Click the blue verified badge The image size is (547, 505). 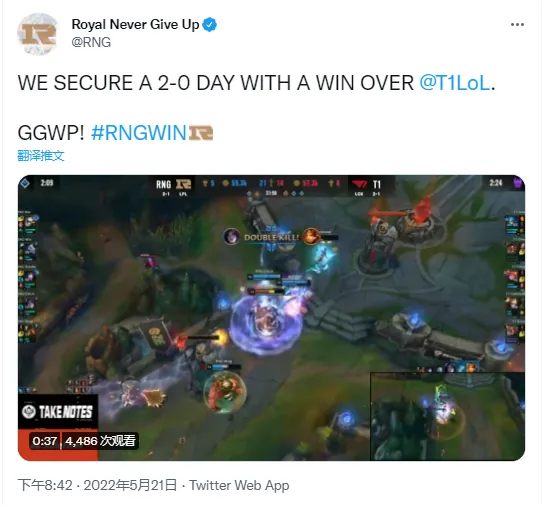[x=210, y=24]
